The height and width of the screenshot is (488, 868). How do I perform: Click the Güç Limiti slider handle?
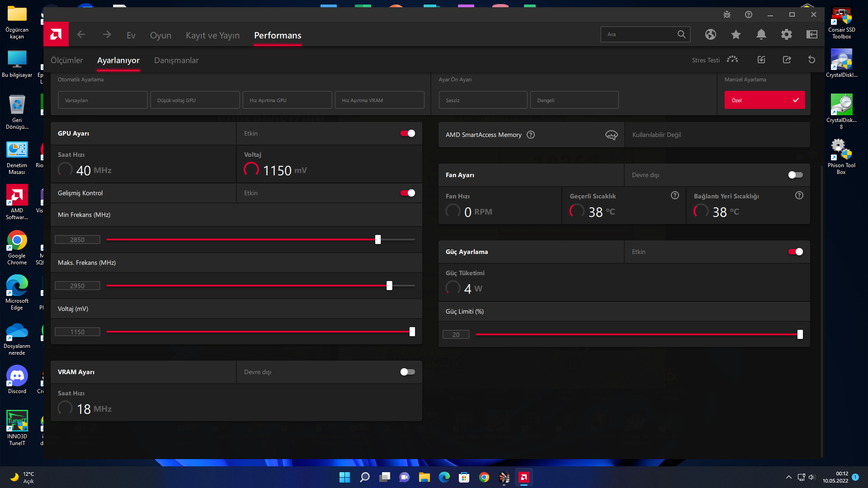(x=800, y=334)
